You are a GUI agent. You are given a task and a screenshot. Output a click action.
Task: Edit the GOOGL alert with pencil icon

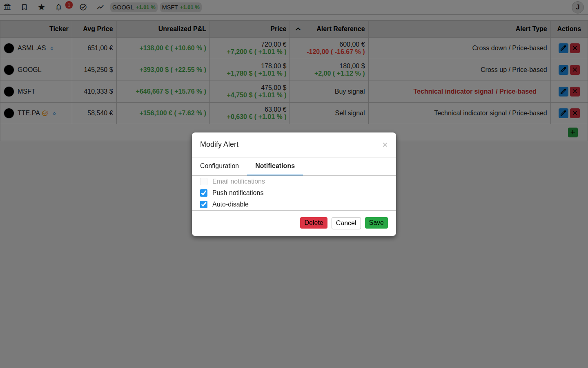563,70
